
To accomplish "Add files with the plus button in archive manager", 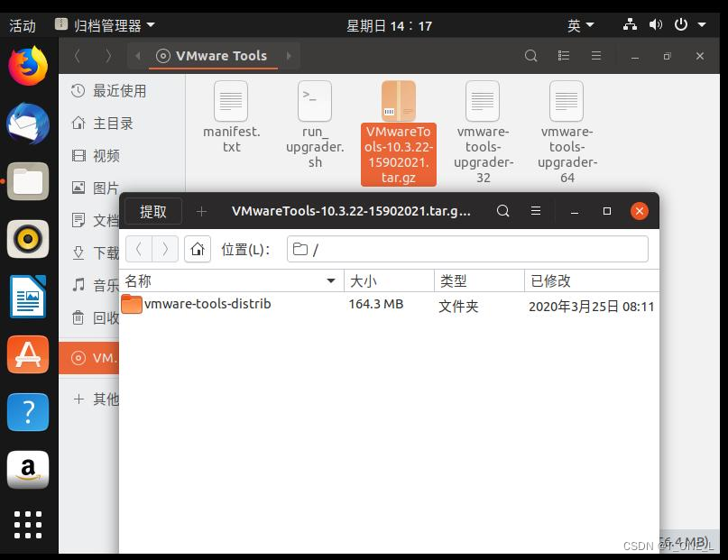I will point(201,212).
